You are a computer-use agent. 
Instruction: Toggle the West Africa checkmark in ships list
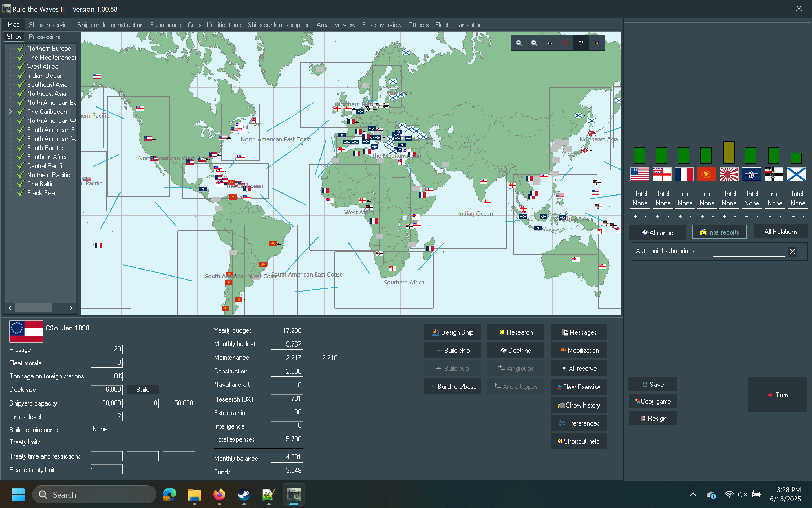pos(21,67)
